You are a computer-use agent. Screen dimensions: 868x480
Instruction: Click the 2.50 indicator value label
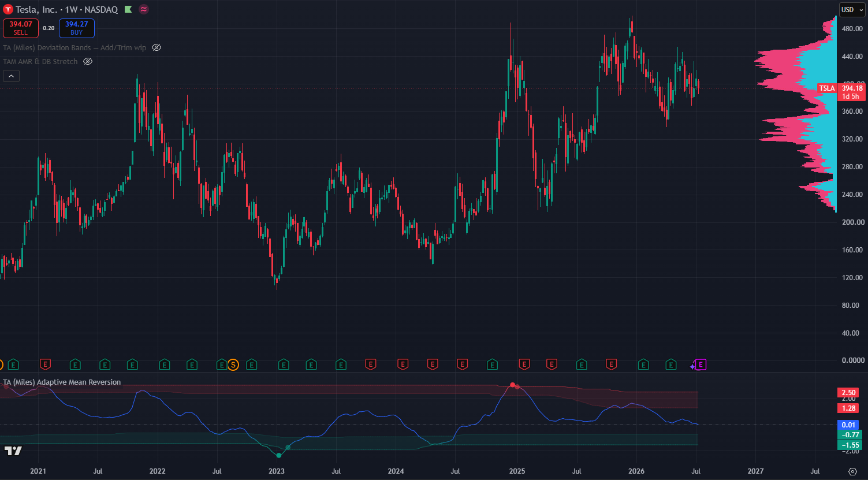pyautogui.click(x=849, y=393)
